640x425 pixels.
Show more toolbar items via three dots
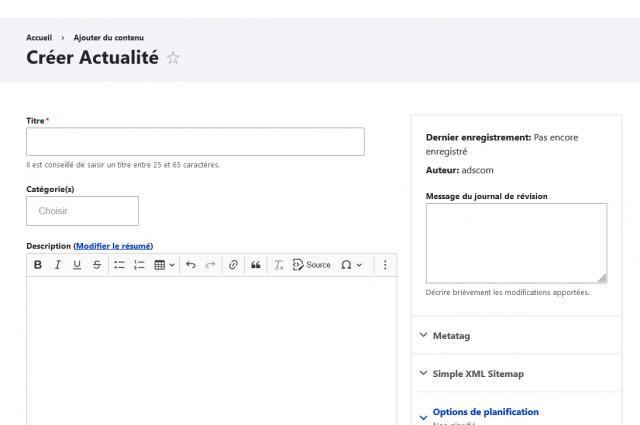pos(385,265)
